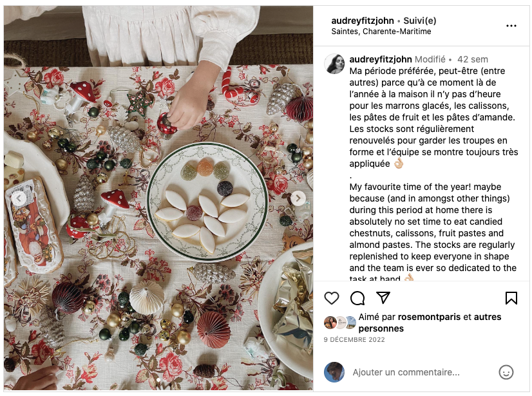532x396 pixels.
Task: Open the 9 DÉCEMBRE 2022 post date link
Action: click(x=354, y=340)
